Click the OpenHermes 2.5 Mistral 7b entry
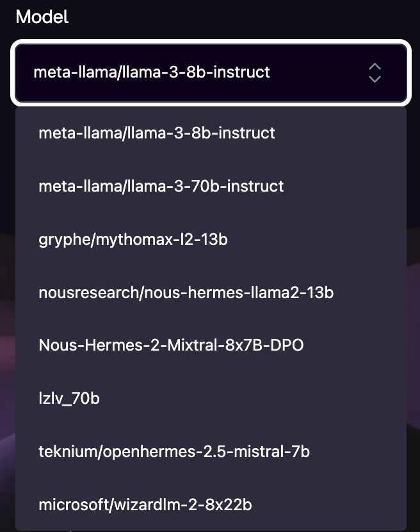This screenshot has height=532, width=420. (174, 452)
